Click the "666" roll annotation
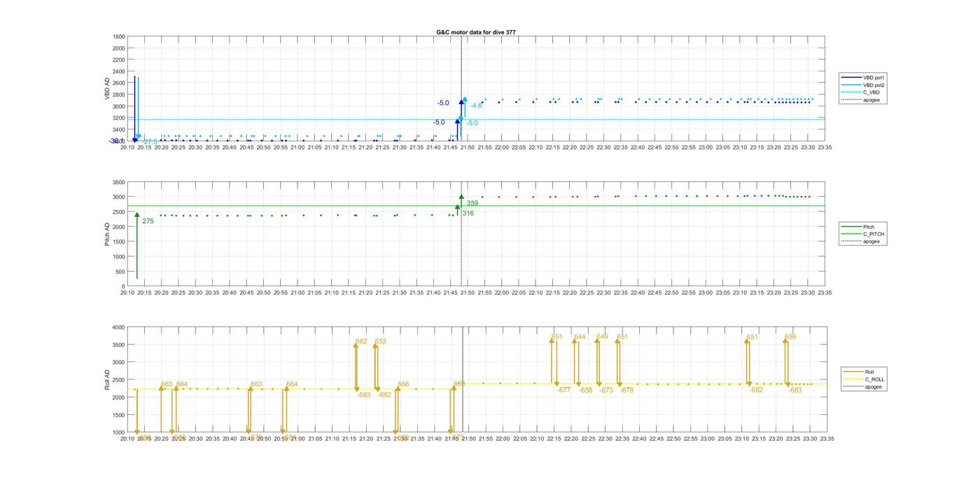Viewport: 980px width, 485px height. [x=403, y=384]
